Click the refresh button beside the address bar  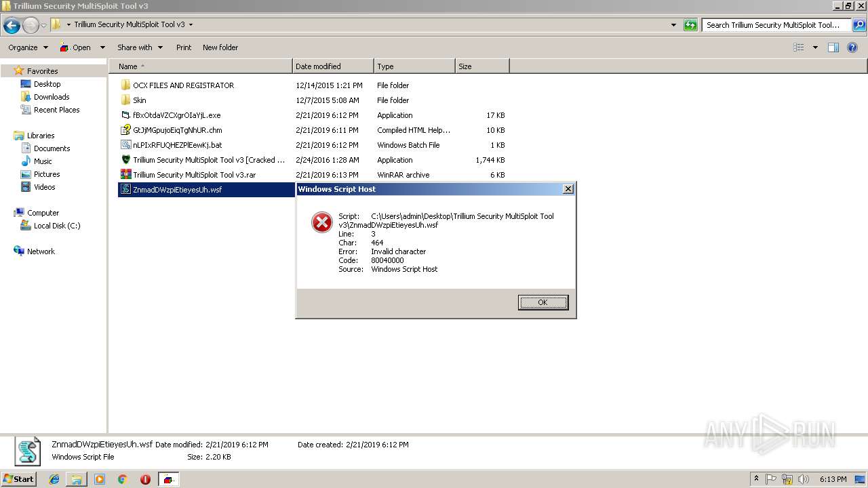690,25
